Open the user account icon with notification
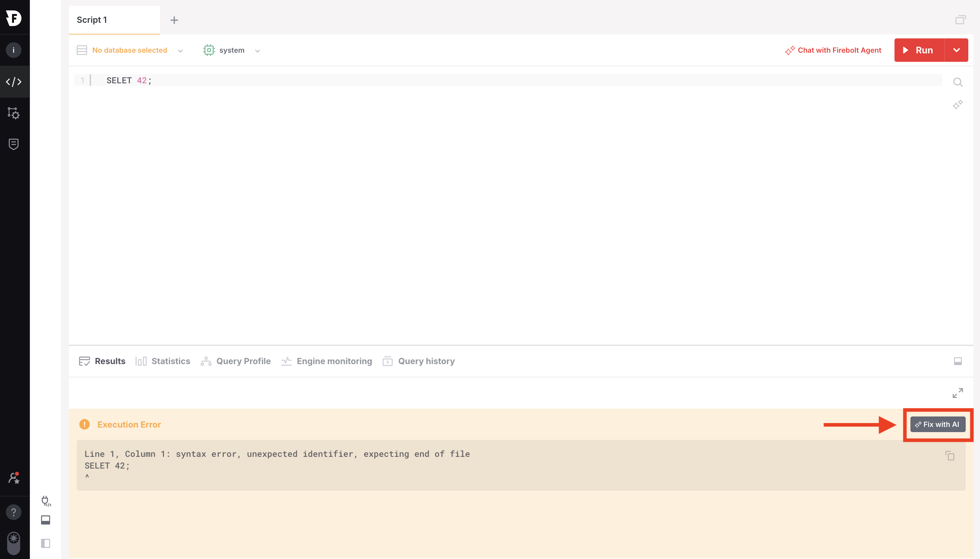The height and width of the screenshot is (559, 980). [x=14, y=478]
